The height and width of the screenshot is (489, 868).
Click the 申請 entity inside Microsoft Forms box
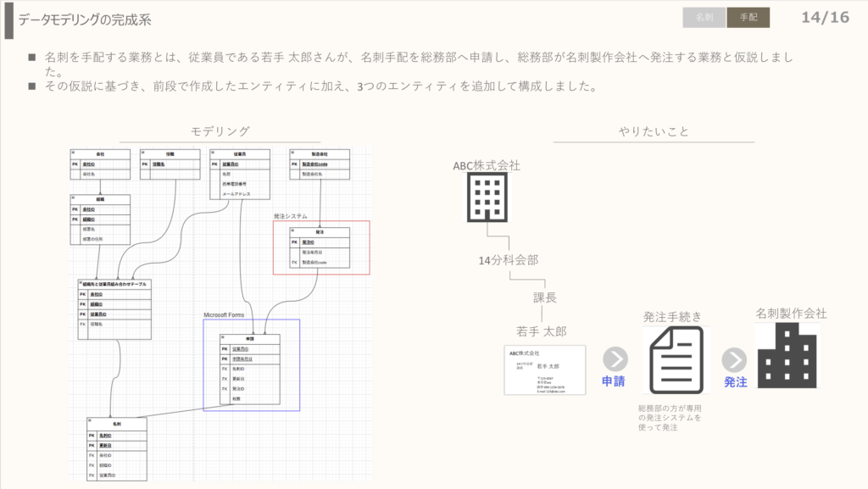point(249,338)
